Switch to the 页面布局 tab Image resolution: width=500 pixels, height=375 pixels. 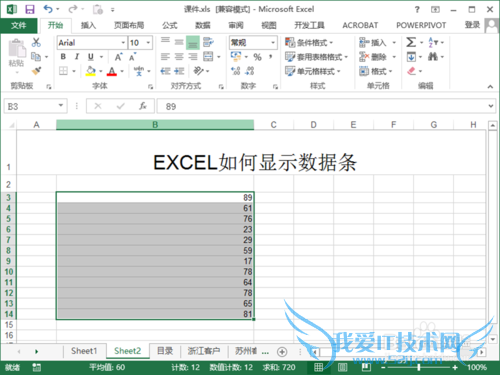coord(129,25)
